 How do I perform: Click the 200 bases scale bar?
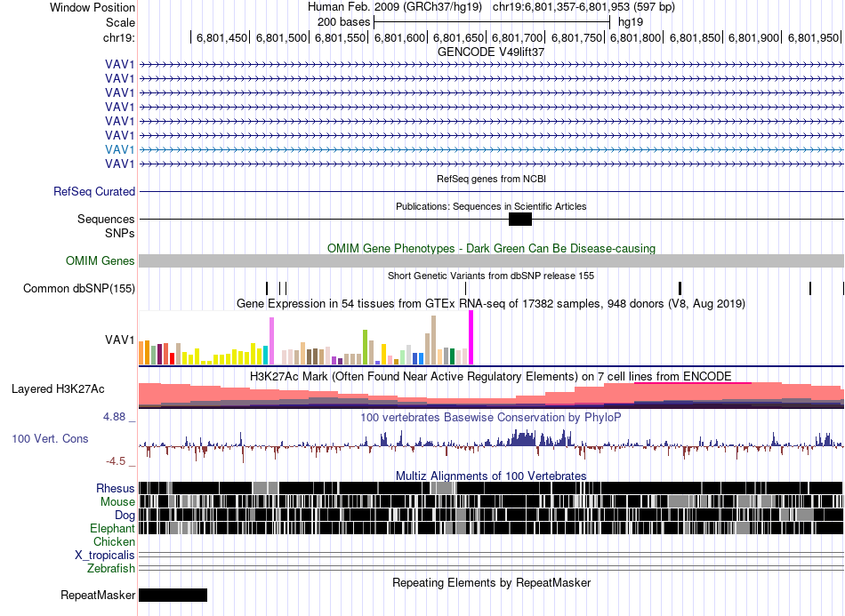492,22
